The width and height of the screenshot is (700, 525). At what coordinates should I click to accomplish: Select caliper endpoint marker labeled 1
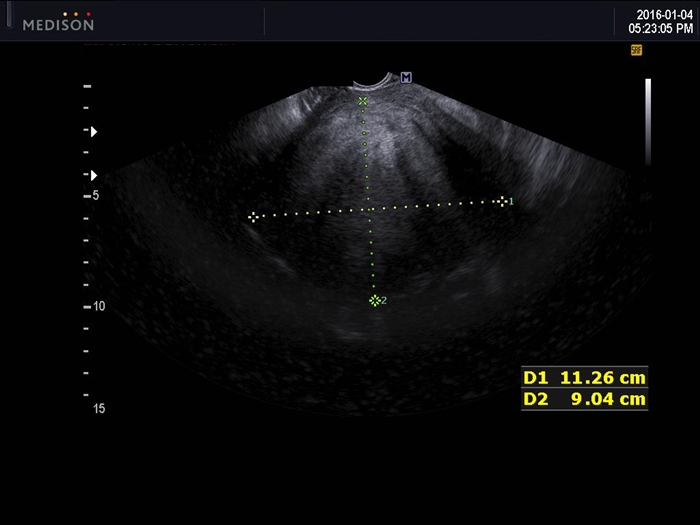[502, 201]
